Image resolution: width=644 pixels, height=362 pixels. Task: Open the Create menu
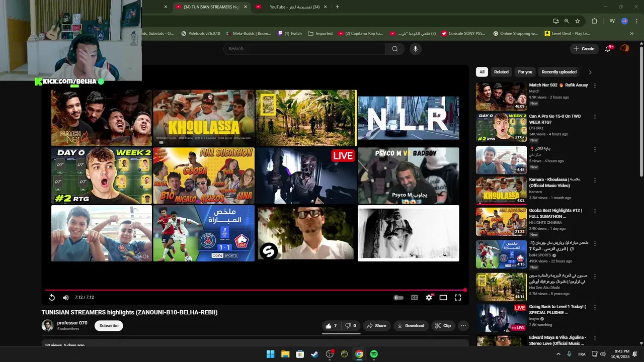[x=584, y=49]
